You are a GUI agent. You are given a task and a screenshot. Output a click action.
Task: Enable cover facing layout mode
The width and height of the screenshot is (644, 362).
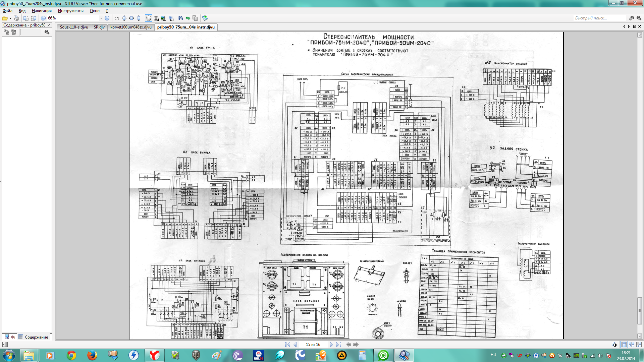pyautogui.click(x=639, y=345)
